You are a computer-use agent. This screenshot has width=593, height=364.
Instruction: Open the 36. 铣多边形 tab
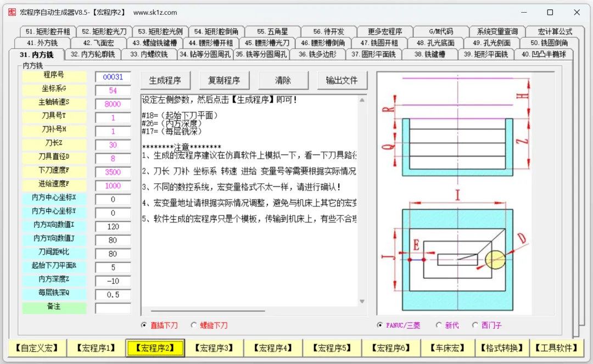[x=318, y=54]
